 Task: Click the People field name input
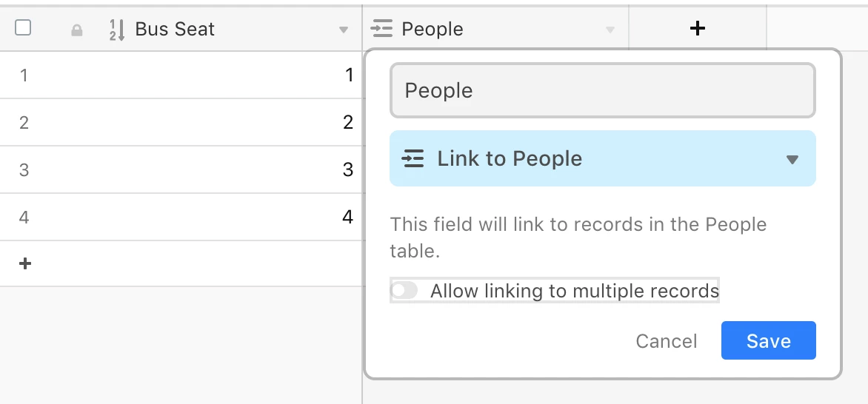pos(603,90)
